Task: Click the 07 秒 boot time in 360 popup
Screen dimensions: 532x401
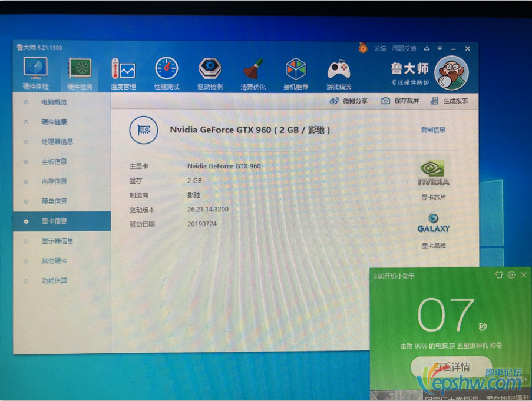Action: pyautogui.click(x=452, y=315)
